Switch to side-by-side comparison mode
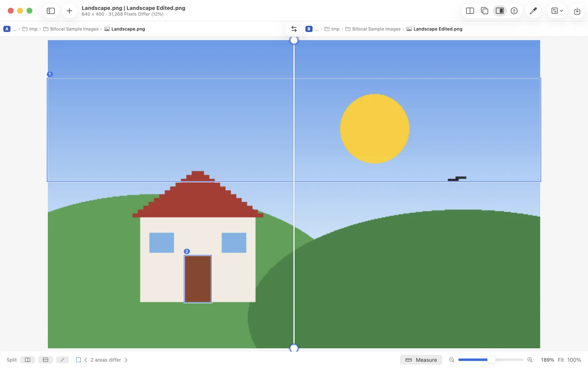Image resolution: width=588 pixels, height=368 pixels. coord(470,11)
